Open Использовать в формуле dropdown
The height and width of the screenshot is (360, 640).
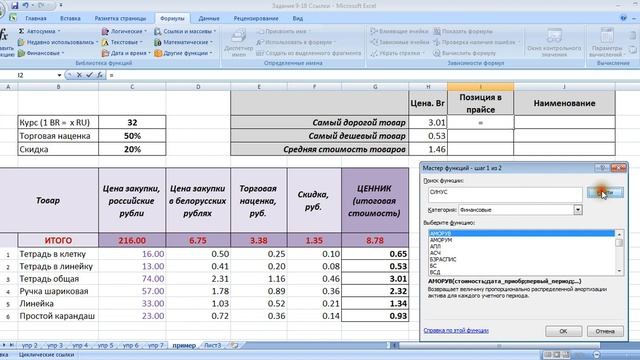click(x=296, y=42)
